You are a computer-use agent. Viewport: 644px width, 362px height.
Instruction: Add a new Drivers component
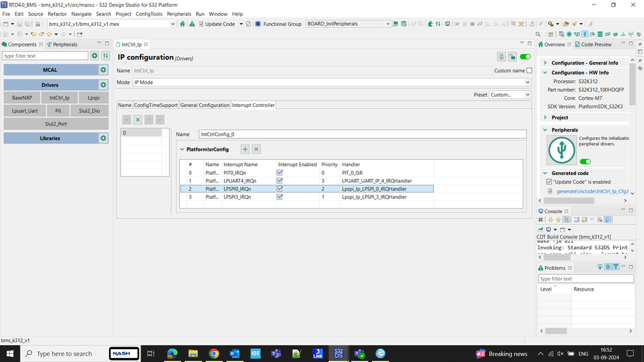[x=103, y=85]
